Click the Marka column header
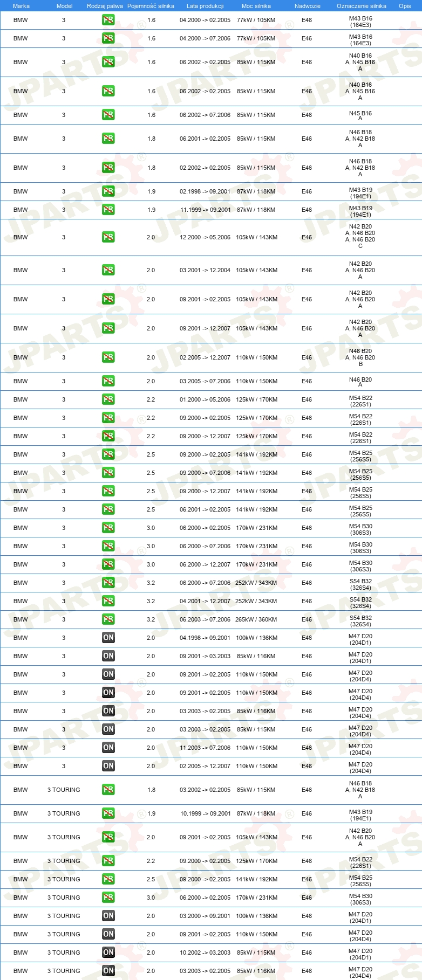 point(21,6)
